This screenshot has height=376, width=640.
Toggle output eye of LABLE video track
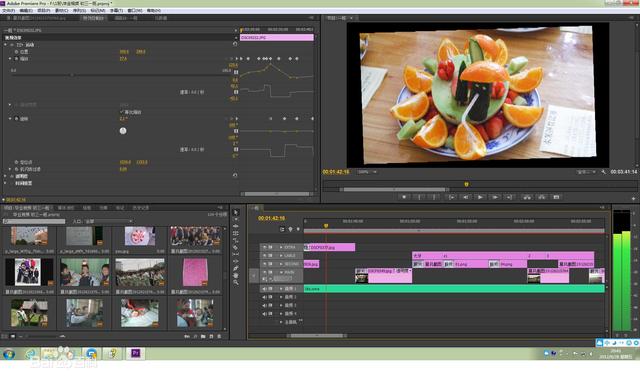tap(264, 255)
